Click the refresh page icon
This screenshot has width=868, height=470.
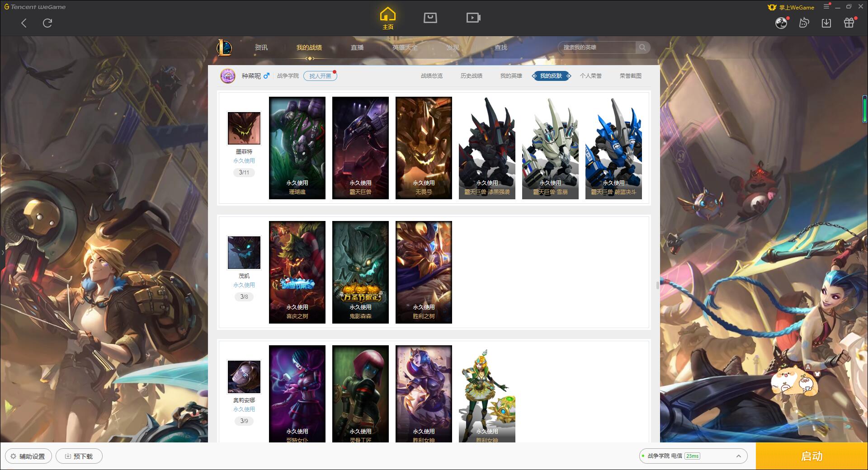pos(47,23)
